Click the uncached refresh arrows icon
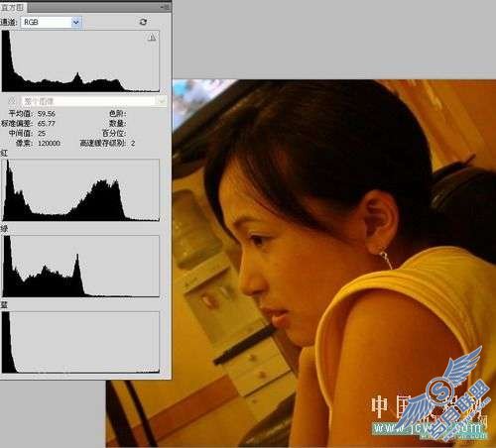Screen dimensions: 496x448 pyautogui.click(x=143, y=22)
